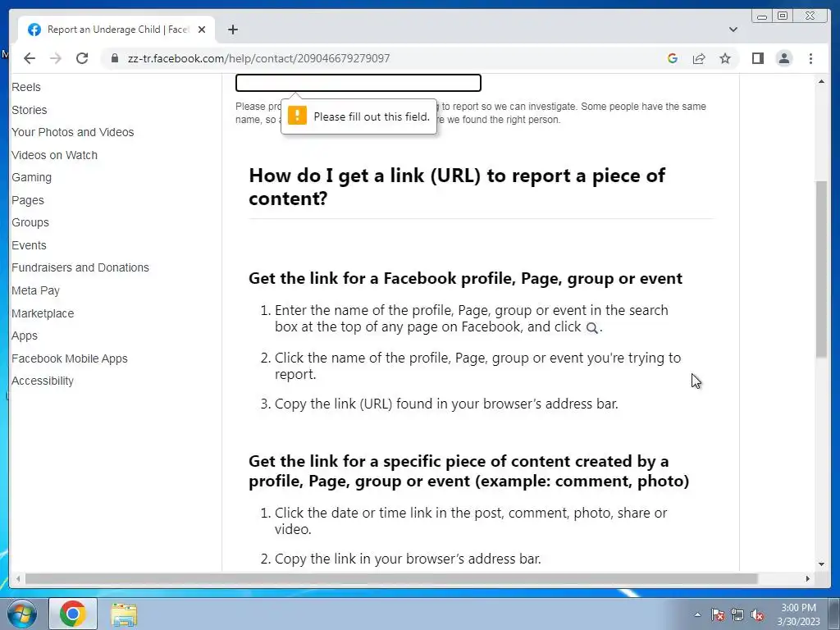View site security lock information
Viewport: 840px width, 630px height.
(115, 58)
